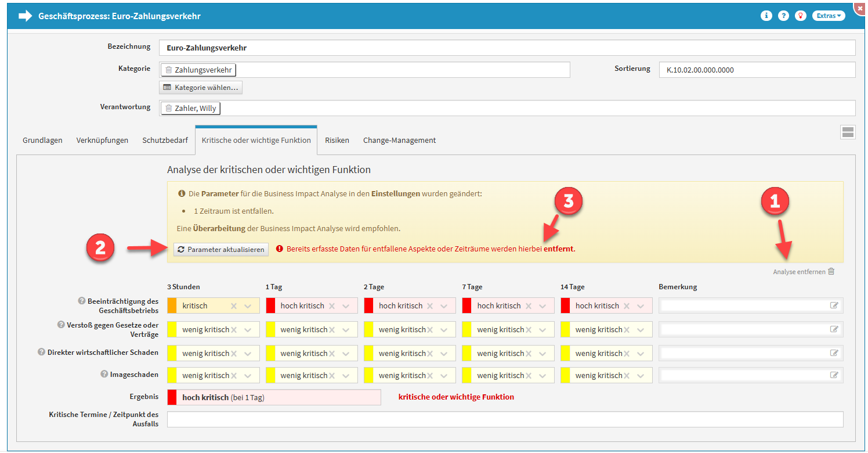Remove Zahler, Willy via trash icon
This screenshot has height=453, width=868.
(x=168, y=108)
